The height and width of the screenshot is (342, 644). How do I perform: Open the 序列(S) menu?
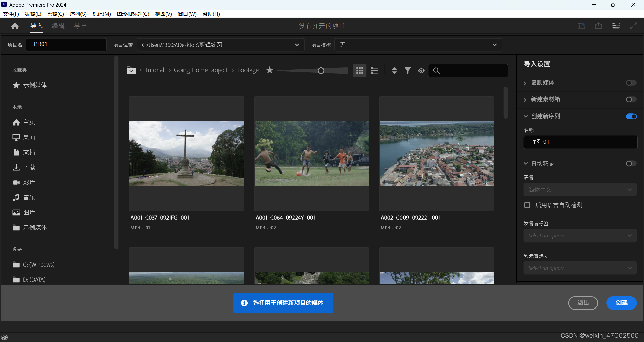[x=78, y=14]
